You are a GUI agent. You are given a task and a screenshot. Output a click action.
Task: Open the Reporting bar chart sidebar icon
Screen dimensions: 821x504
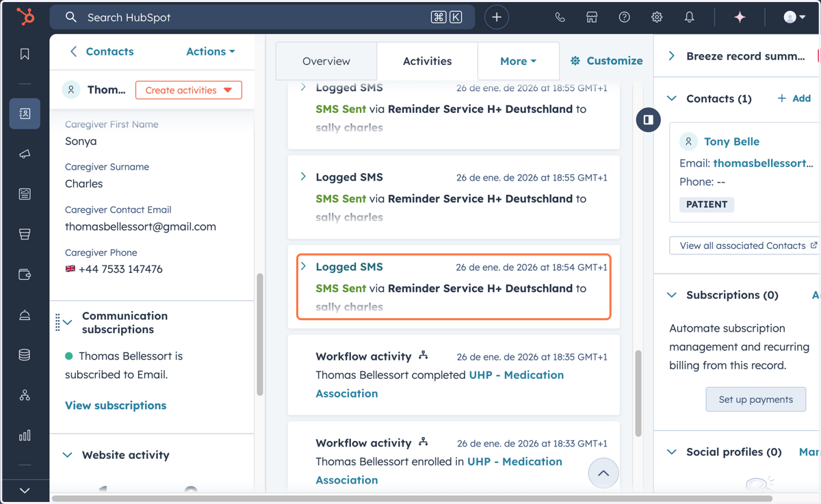(25, 436)
